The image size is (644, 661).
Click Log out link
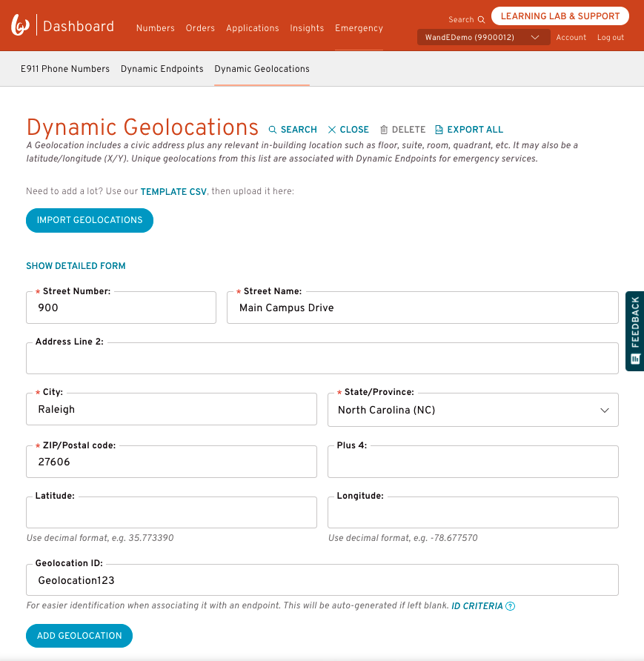611,38
